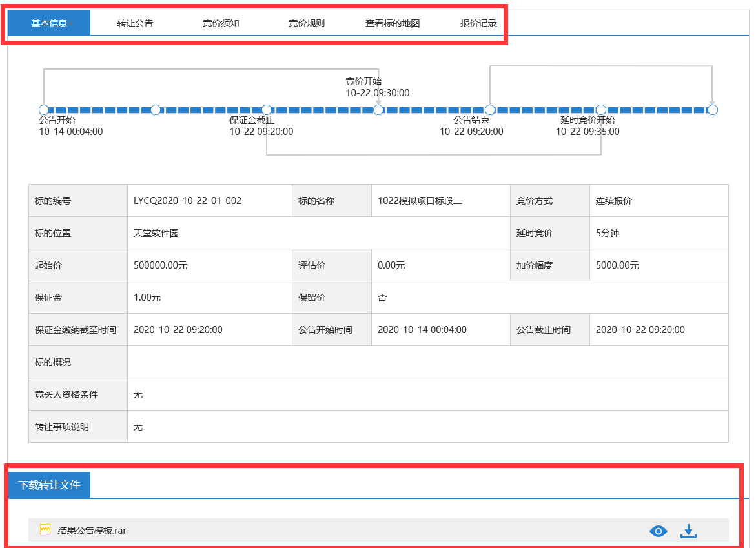756x548 pixels.
Task: Click the final node at timeline's right end
Action: coord(712,110)
